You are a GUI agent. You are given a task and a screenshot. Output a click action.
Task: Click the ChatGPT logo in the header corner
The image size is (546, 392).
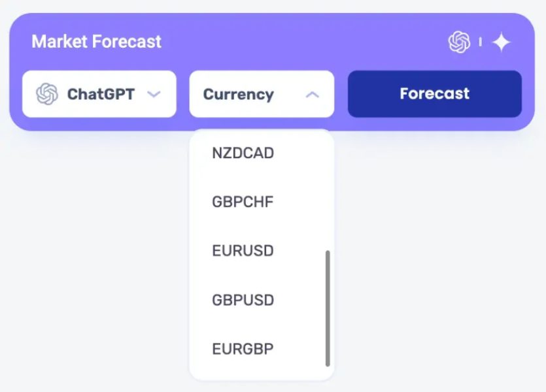(459, 42)
